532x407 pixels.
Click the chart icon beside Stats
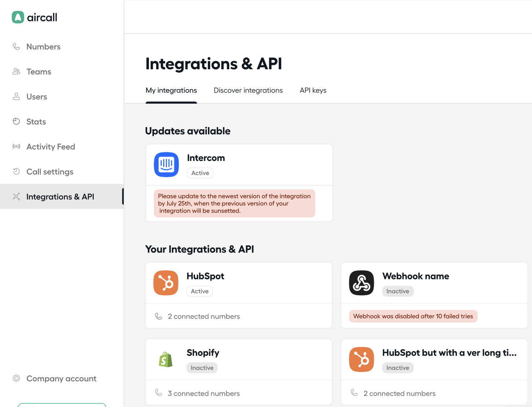[16, 122]
